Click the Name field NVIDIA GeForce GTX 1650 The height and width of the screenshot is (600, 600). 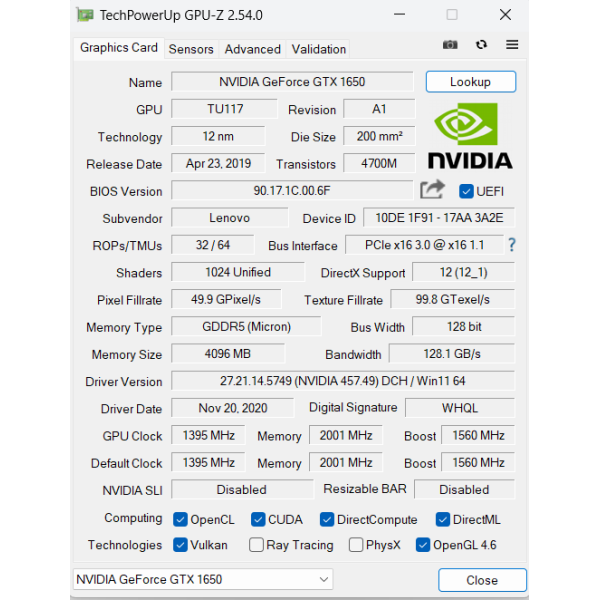[x=292, y=82]
